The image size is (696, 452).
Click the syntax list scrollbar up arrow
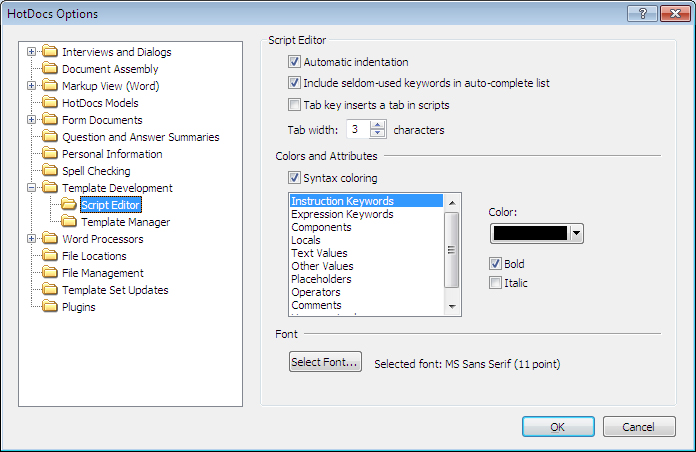point(452,203)
